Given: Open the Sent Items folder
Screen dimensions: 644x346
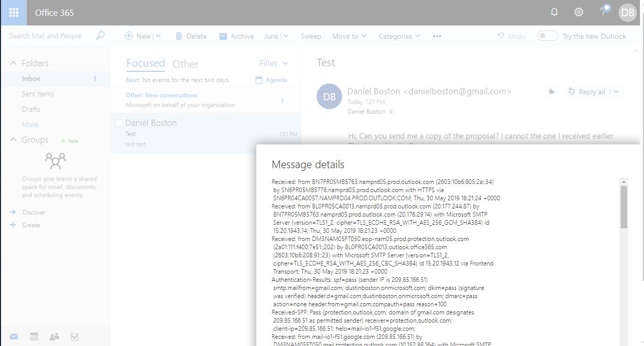Looking at the screenshot, I should [x=38, y=94].
